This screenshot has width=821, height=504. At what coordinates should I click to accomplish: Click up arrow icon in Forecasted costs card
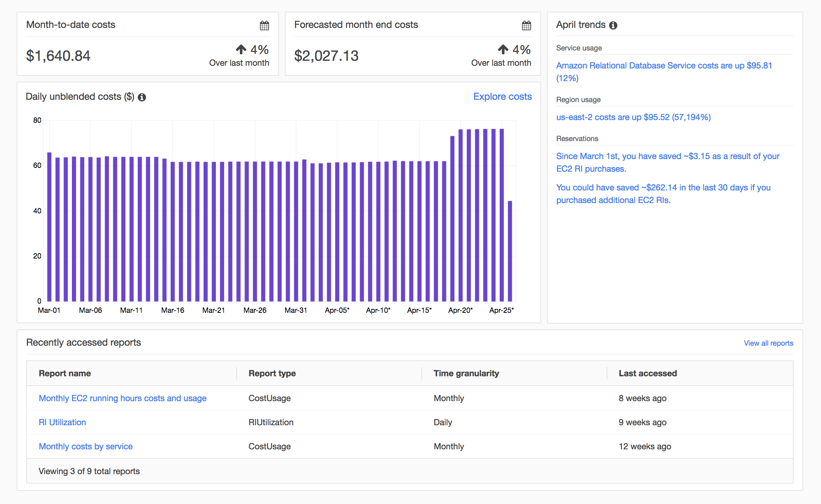pyautogui.click(x=503, y=49)
